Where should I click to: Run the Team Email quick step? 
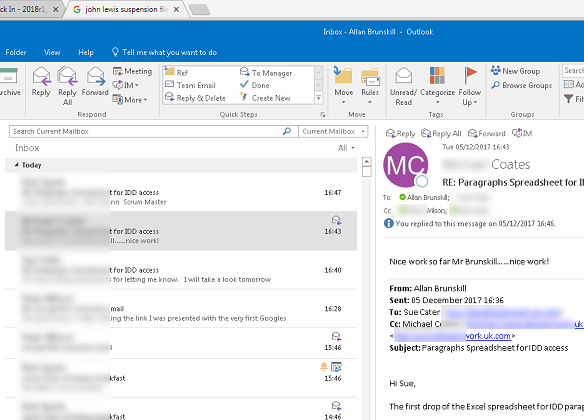pos(190,85)
